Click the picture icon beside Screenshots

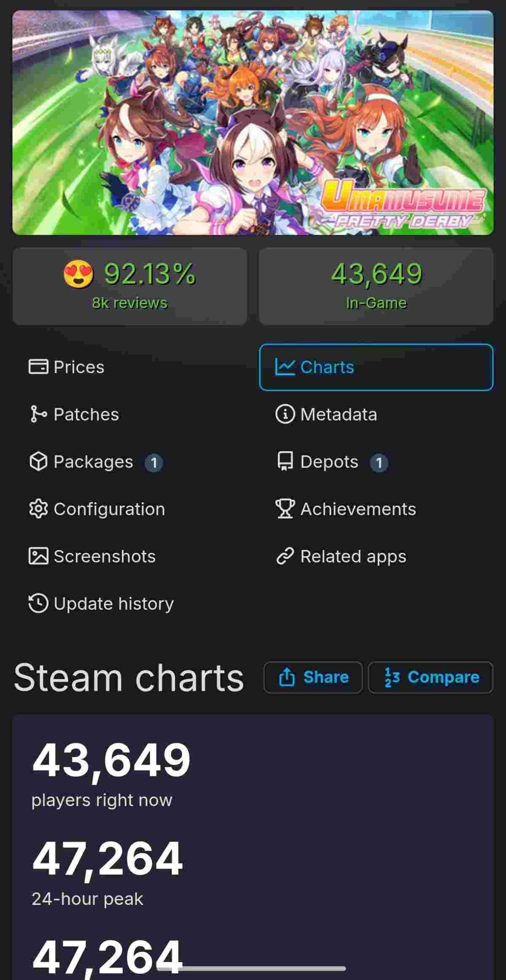[x=38, y=556]
